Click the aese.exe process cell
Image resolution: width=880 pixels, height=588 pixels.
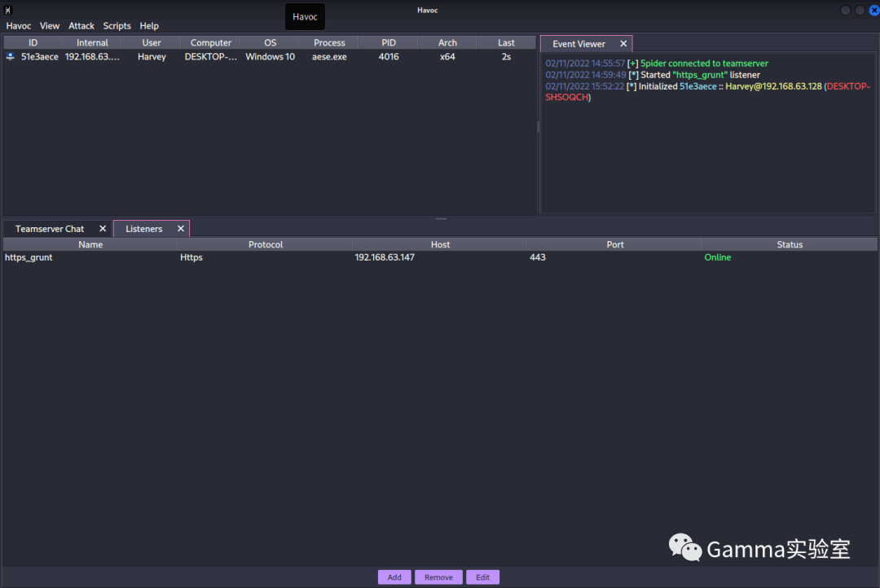[x=329, y=57]
